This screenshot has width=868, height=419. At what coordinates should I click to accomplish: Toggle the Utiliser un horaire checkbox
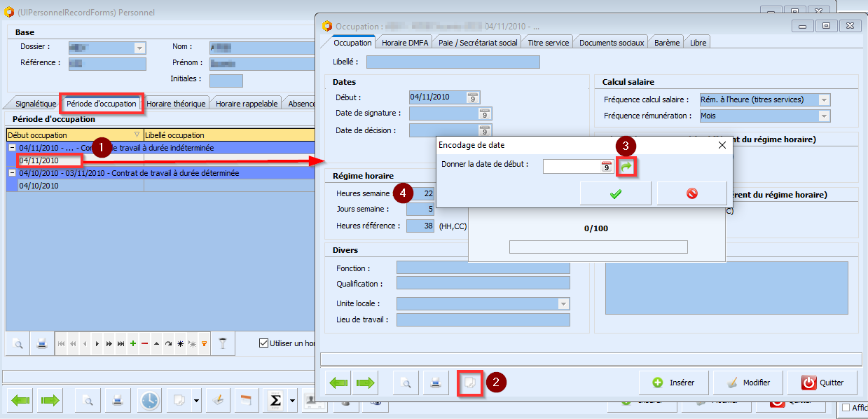[264, 343]
